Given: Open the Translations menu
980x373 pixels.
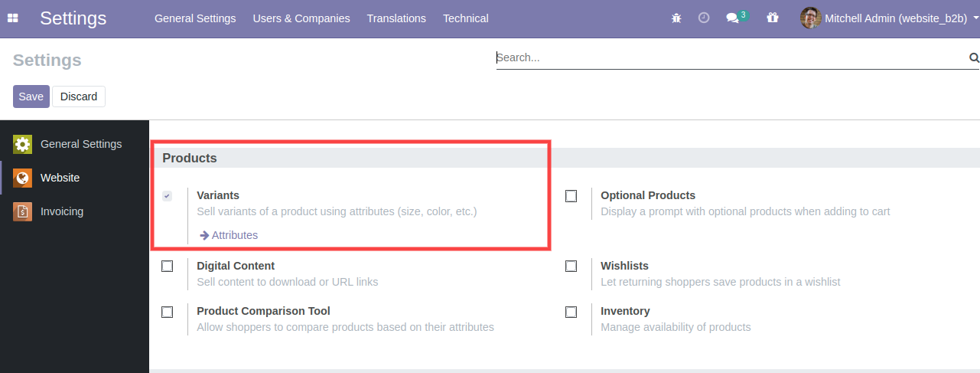Looking at the screenshot, I should [396, 18].
